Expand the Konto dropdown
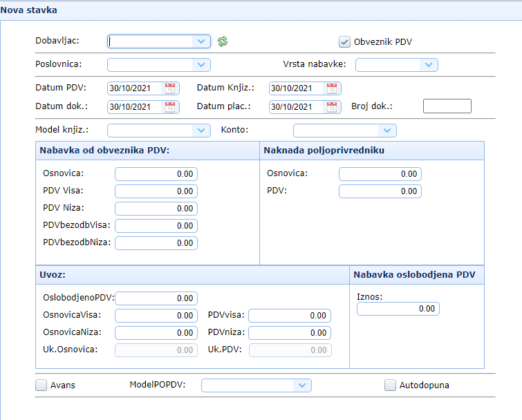The height and width of the screenshot is (420, 522). 387,130
